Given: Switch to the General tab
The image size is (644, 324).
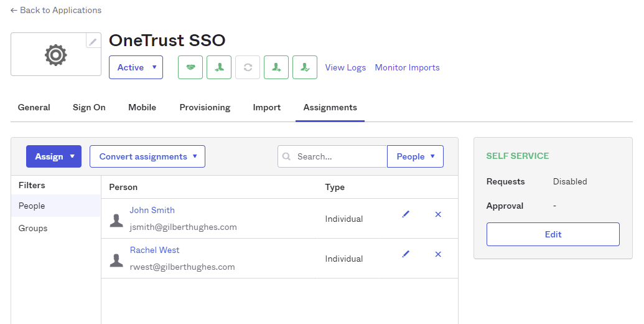Looking at the screenshot, I should tap(34, 107).
